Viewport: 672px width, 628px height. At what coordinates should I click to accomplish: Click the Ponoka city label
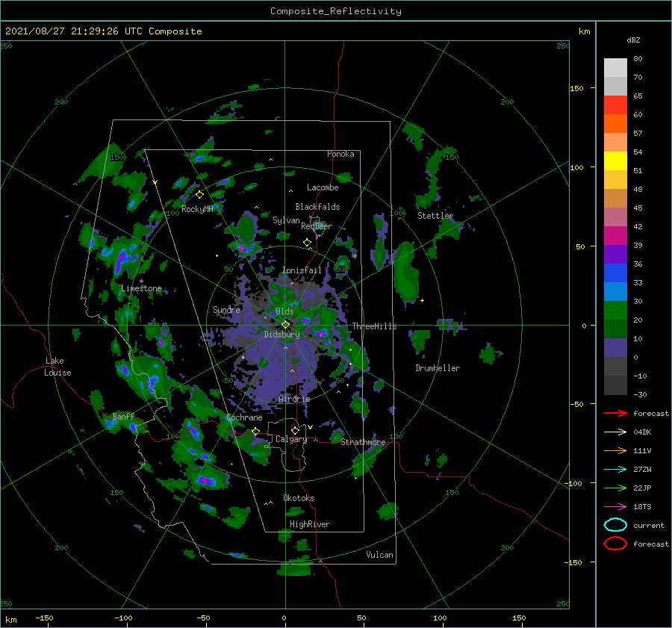[x=340, y=154]
